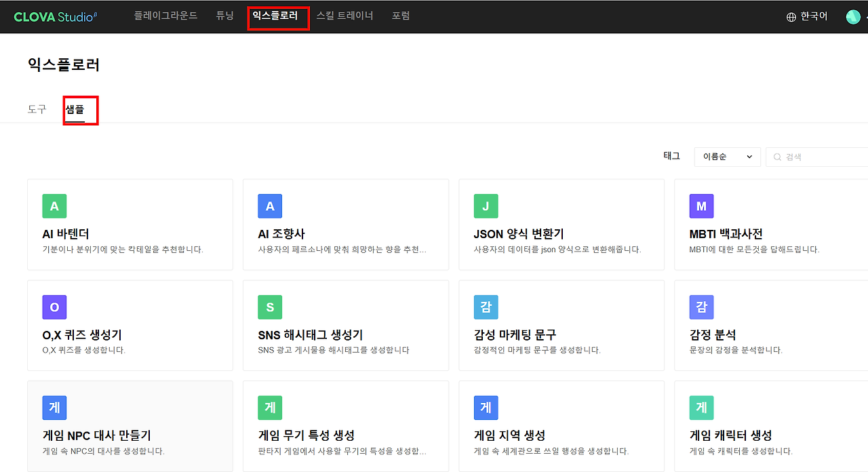Click description '감정적인 마케팅 문구를 생성합니다.'

(537, 351)
